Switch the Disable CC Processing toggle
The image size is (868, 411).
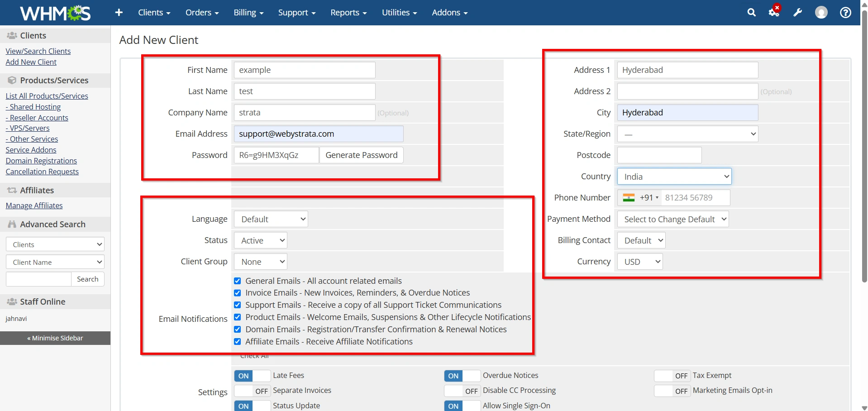(462, 391)
